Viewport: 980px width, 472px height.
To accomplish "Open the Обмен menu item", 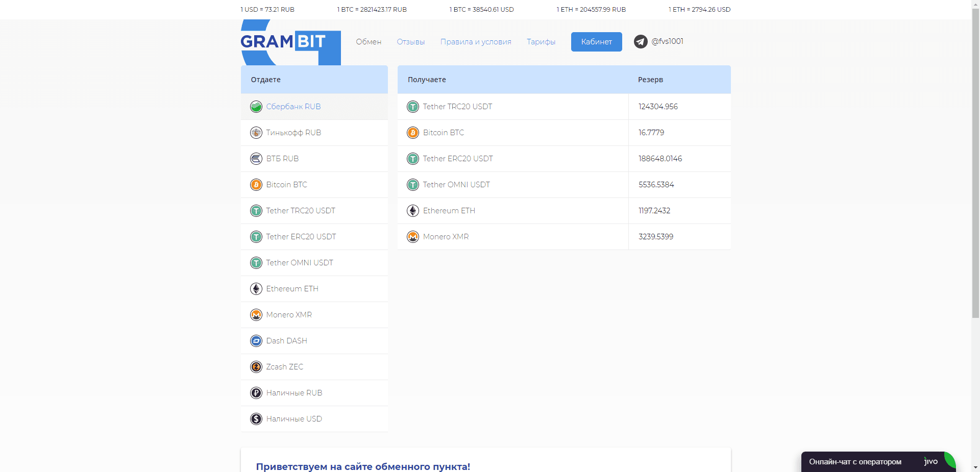I will (369, 41).
